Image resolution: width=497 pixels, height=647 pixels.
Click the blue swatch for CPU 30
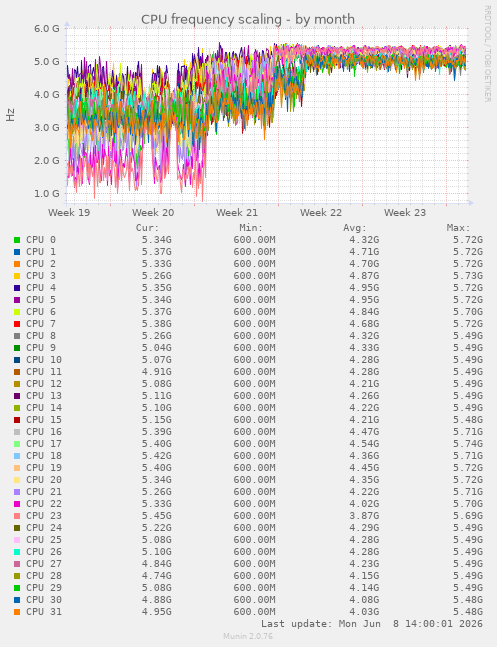pyautogui.click(x=17, y=599)
